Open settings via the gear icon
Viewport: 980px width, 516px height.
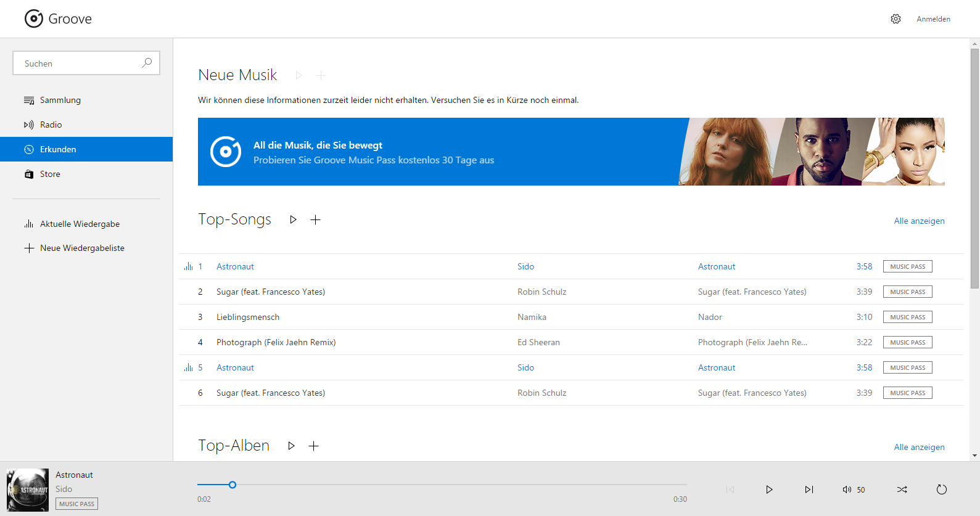[x=896, y=19]
